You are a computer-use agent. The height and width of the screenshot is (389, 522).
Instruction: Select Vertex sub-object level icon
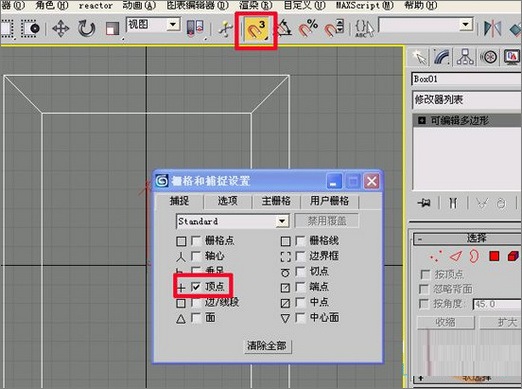click(436, 256)
